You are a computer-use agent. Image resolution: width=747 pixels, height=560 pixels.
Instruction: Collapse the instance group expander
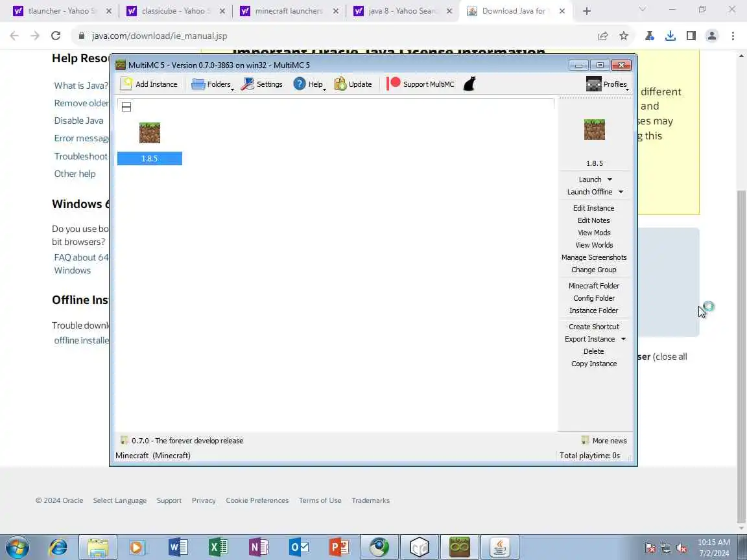pos(126,107)
